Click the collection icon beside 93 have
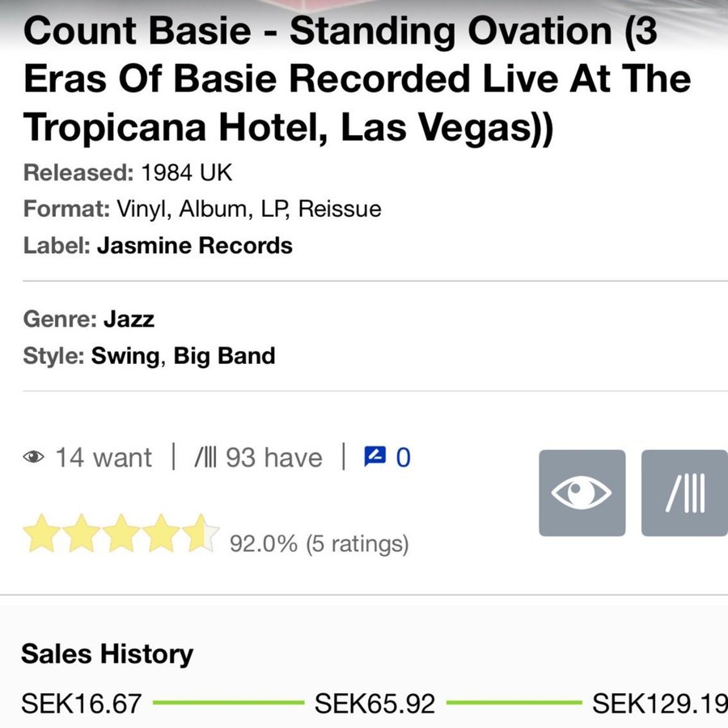The image size is (728, 728). pyautogui.click(x=205, y=457)
